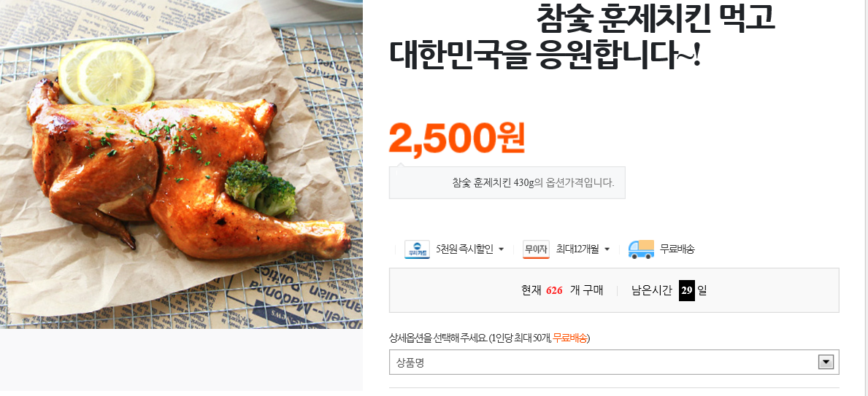This screenshot has height=396, width=868.
Task: Click the red 626 purchase count
Action: [x=554, y=291]
